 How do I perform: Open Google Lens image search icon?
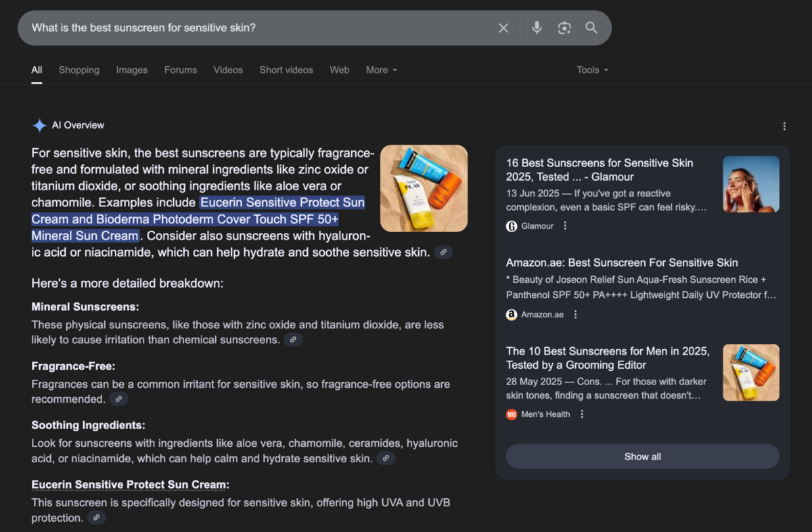(564, 28)
